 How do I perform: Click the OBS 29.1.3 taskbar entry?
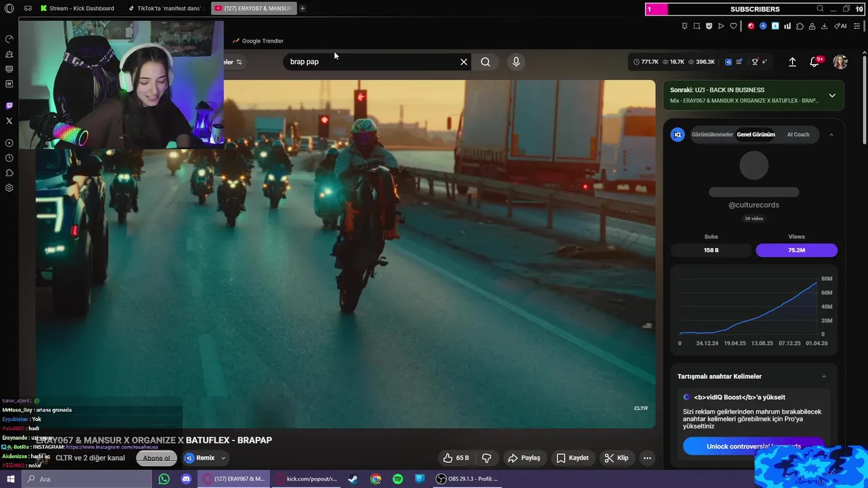point(467,479)
